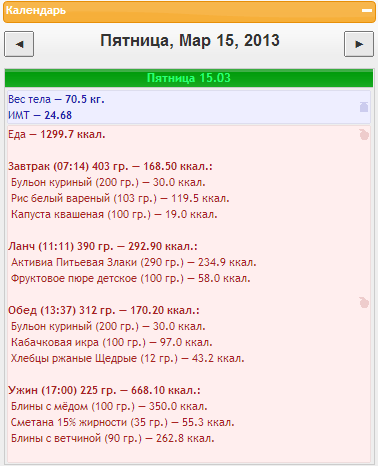Click Вес тела — 70.5 кг.
The image size is (378, 466).
[56, 99]
